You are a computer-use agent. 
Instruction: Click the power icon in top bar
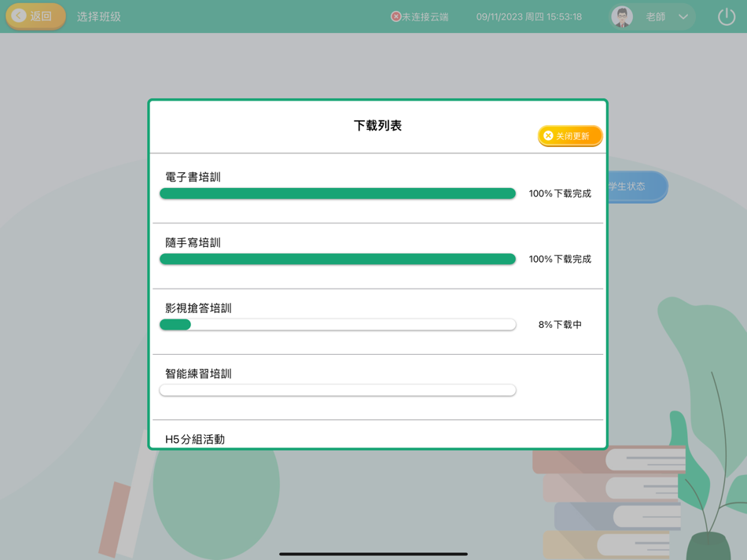[726, 17]
